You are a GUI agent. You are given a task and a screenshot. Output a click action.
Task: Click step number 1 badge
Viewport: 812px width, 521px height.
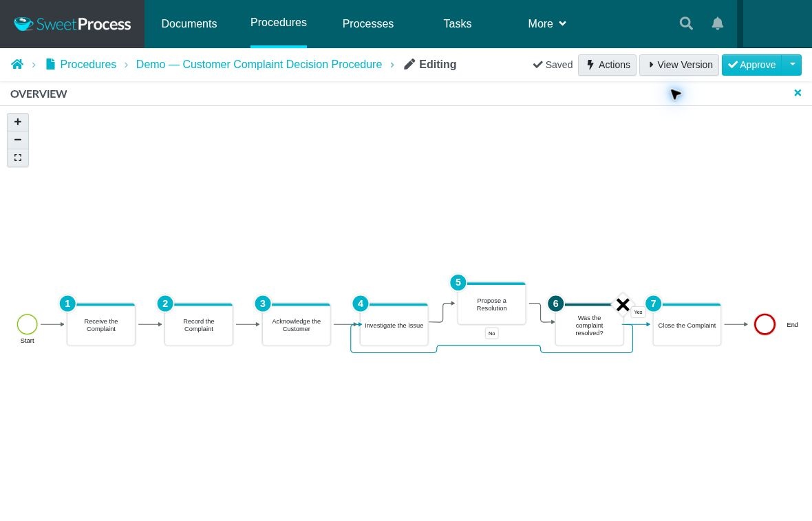[67, 304]
